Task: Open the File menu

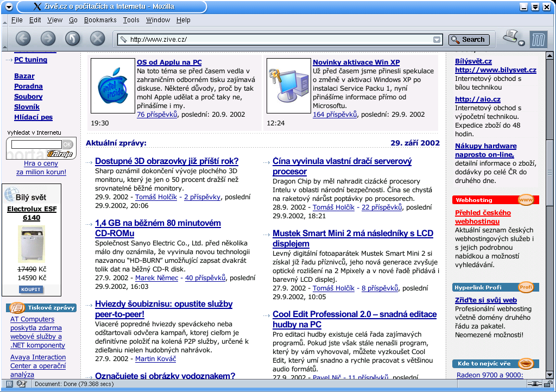Action: [17, 20]
